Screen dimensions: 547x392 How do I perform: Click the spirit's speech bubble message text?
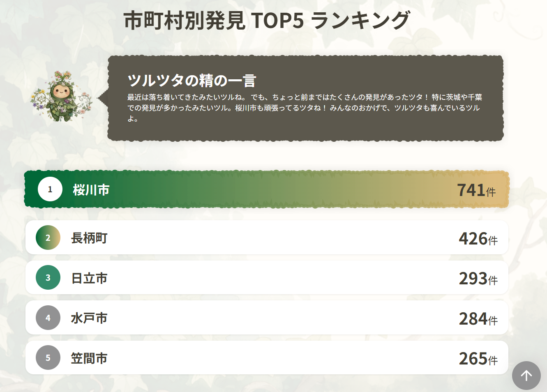click(304, 108)
